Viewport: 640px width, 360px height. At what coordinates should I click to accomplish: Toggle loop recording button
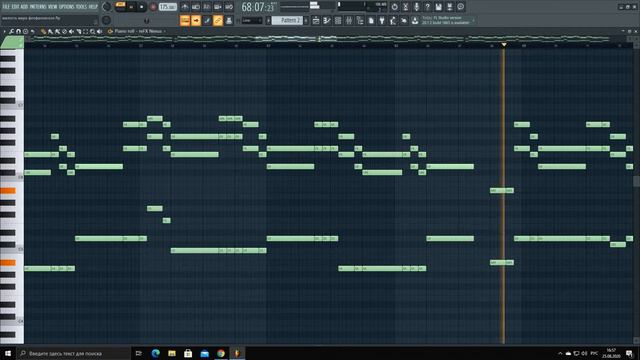point(229,7)
